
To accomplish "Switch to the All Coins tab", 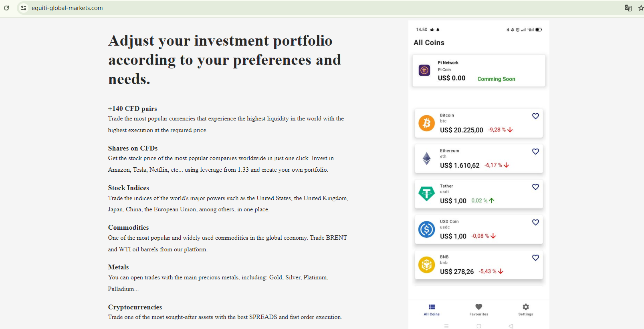I will coord(432,309).
